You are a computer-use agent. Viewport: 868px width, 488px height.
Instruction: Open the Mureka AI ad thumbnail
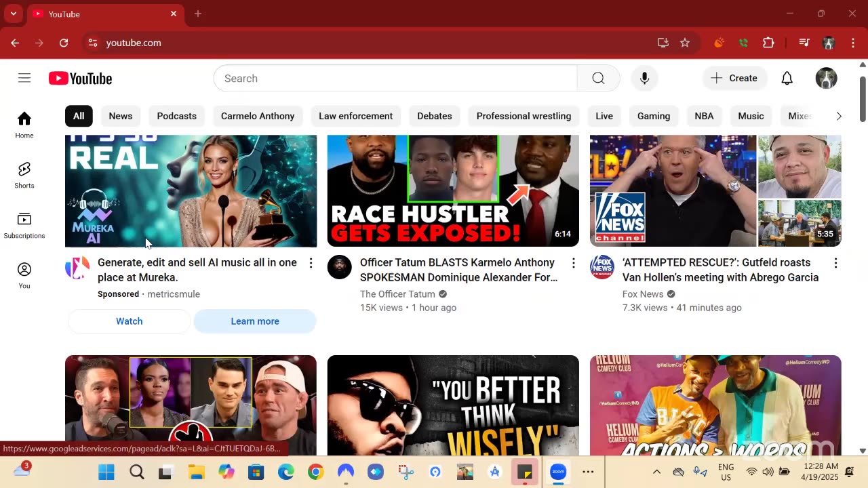coord(191,190)
